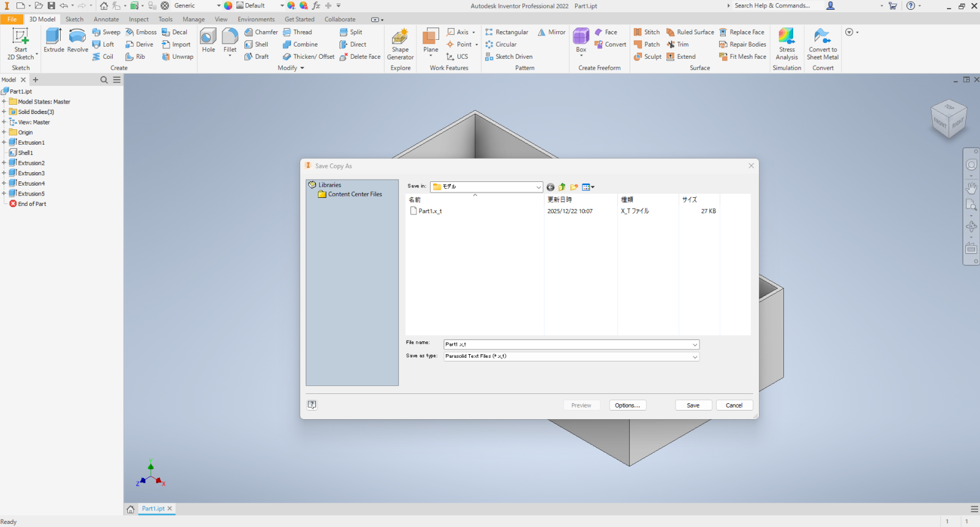This screenshot has width=980, height=527.
Task: Click the Revolve tool icon
Action: pyautogui.click(x=77, y=38)
